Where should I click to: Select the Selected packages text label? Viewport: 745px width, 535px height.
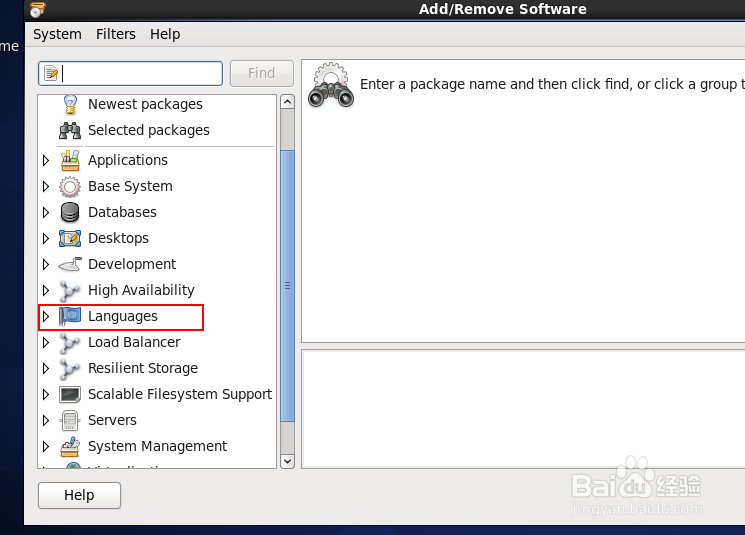pyautogui.click(x=149, y=130)
